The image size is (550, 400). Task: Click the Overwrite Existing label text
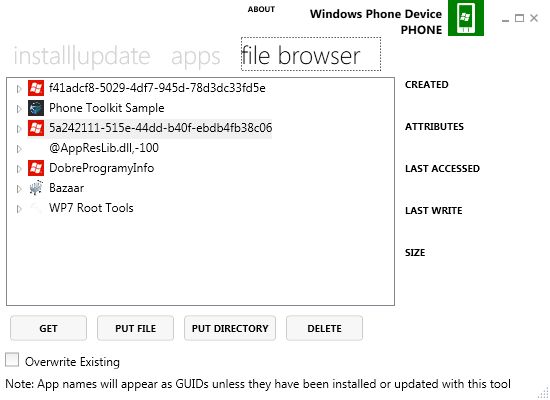pyautogui.click(x=72, y=362)
